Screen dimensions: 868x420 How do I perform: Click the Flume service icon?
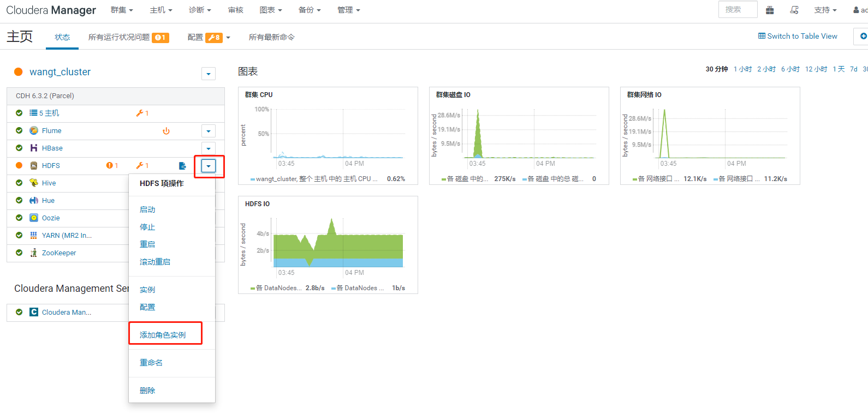[34, 131]
